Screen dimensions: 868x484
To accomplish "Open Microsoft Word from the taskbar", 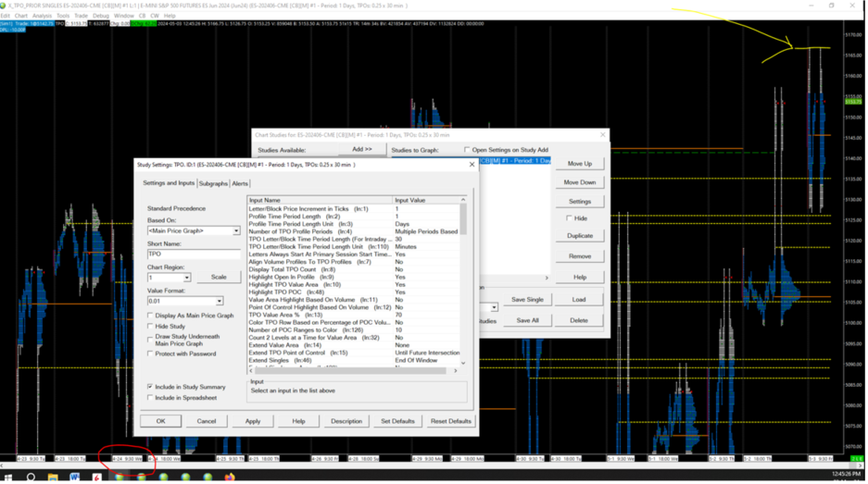I will click(x=75, y=478).
